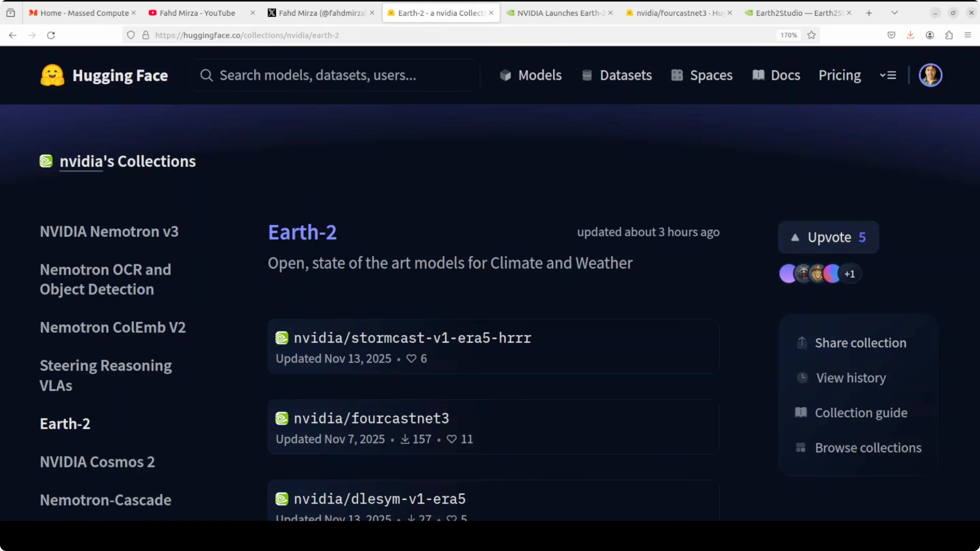The width and height of the screenshot is (980, 551).
Task: Toggle tracking protection shield
Action: (131, 35)
